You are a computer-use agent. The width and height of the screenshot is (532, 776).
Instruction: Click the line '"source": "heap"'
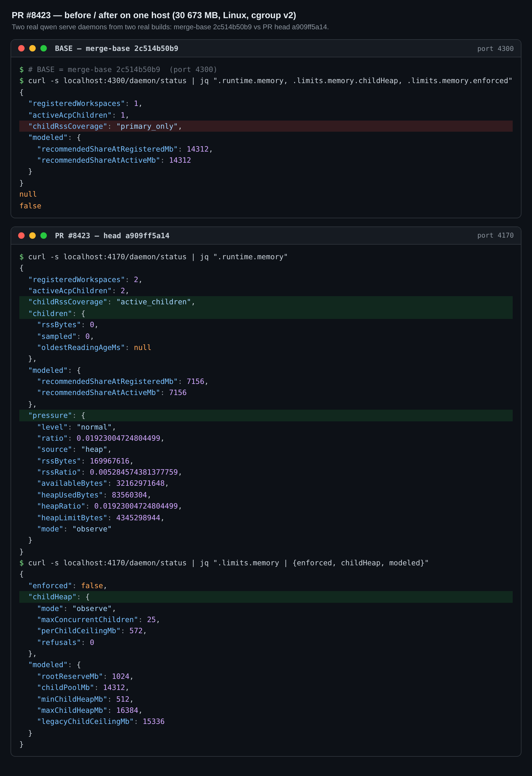click(x=74, y=449)
